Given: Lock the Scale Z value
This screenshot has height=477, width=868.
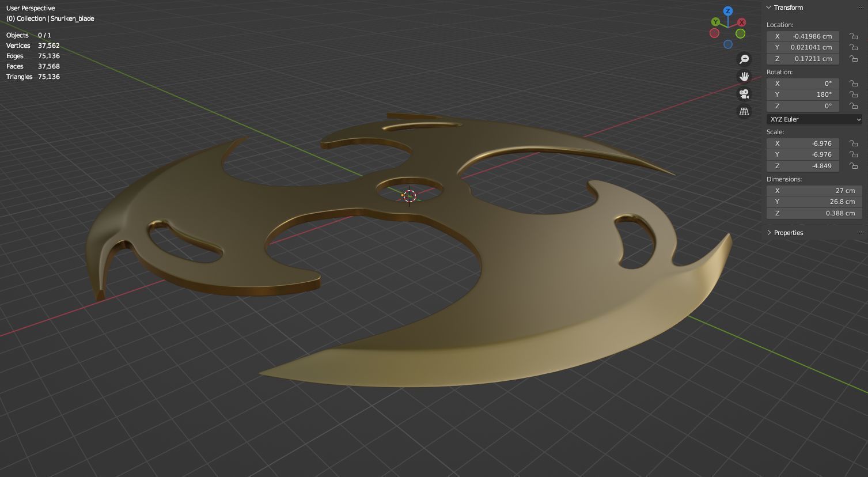Looking at the screenshot, I should (x=854, y=166).
